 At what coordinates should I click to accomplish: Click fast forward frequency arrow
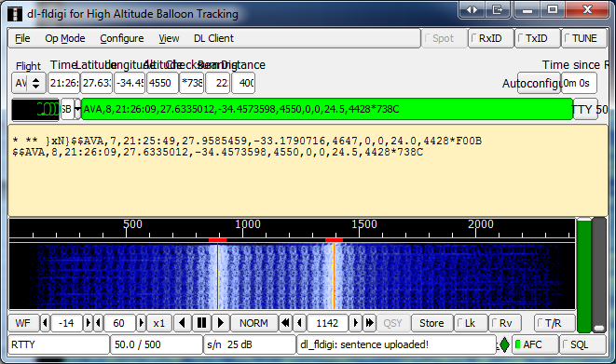pos(369,323)
